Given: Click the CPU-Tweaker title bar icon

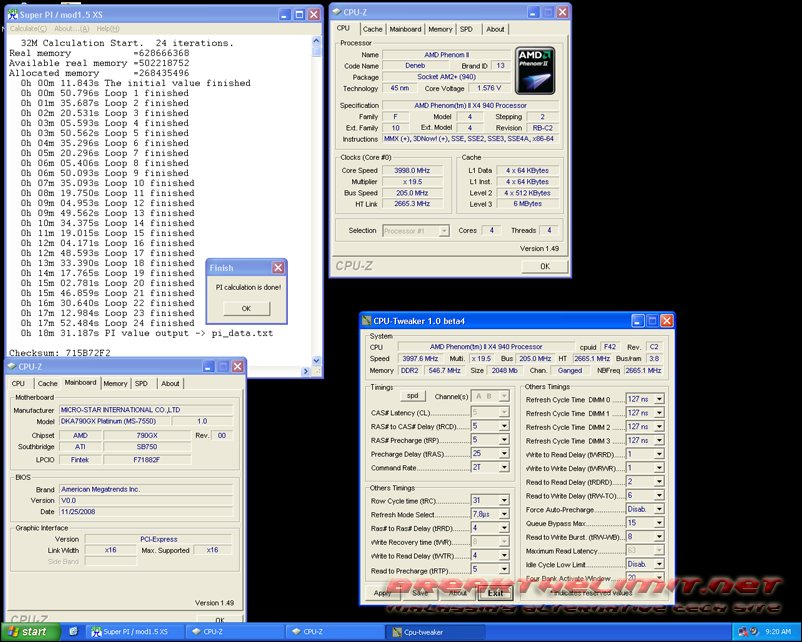Looking at the screenshot, I should click(366, 321).
